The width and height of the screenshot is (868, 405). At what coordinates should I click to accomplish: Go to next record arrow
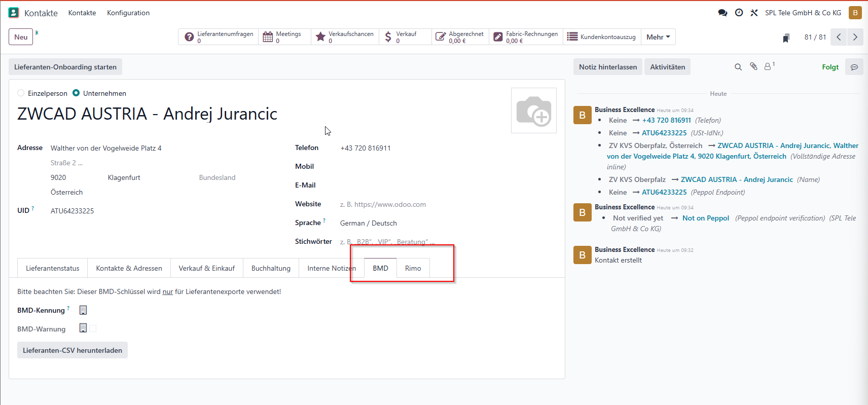(855, 37)
